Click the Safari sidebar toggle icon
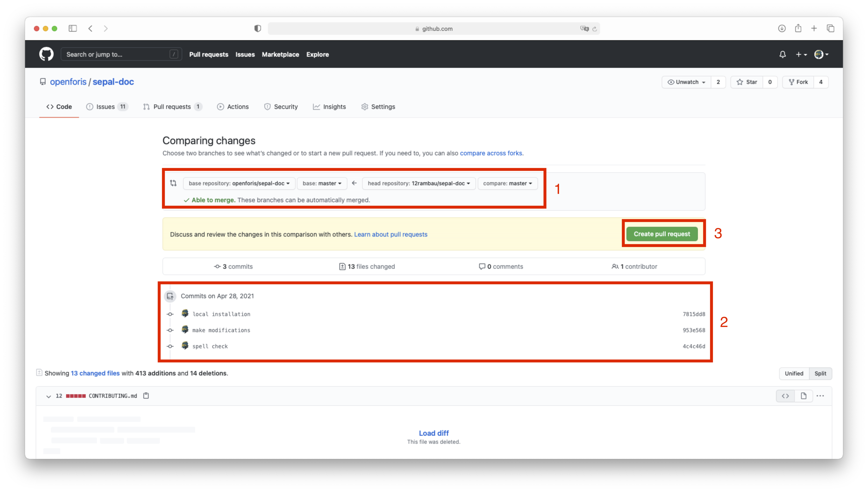 [x=73, y=28]
